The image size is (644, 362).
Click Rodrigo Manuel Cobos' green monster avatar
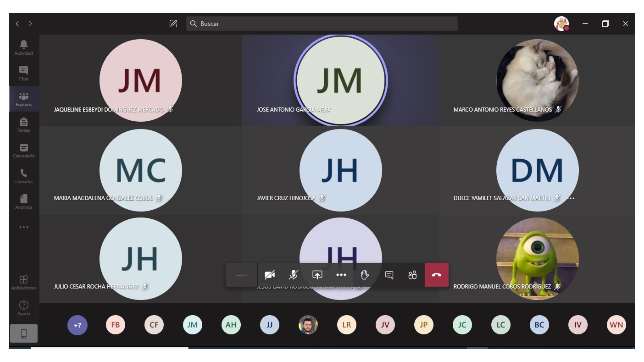click(x=538, y=259)
